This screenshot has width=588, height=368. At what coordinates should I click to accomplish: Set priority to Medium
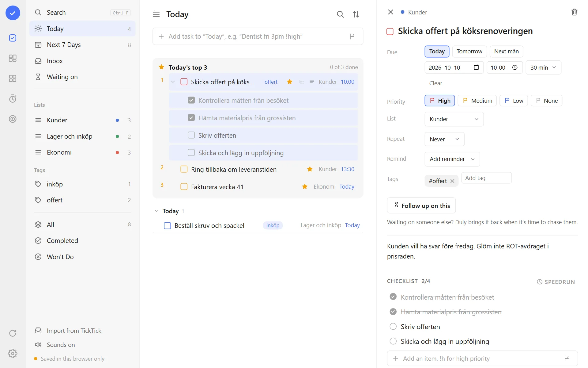pos(477,101)
